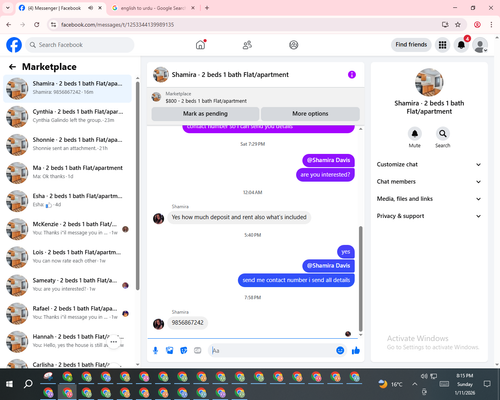Open Esha conversation in chat list
500x400 pixels.
point(67,201)
